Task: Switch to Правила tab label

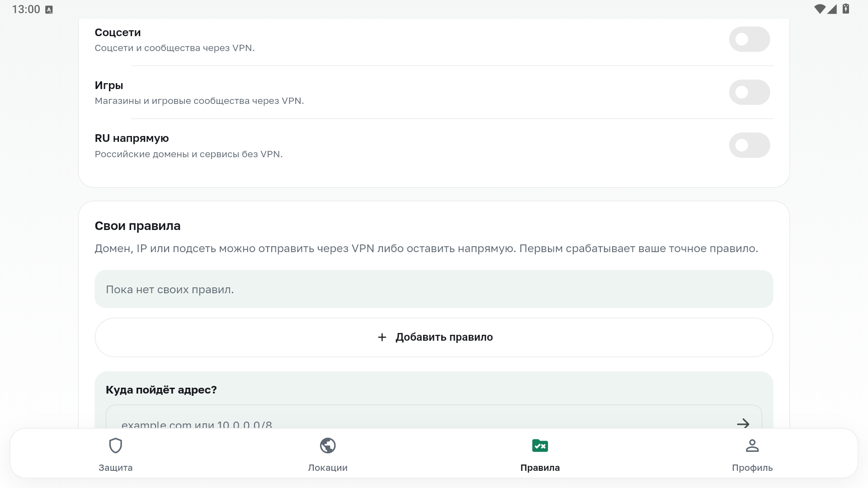Action: pyautogui.click(x=540, y=468)
